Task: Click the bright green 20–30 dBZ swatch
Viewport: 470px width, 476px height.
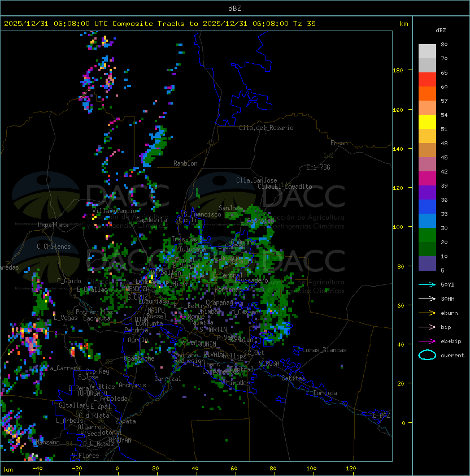Action: (x=427, y=235)
